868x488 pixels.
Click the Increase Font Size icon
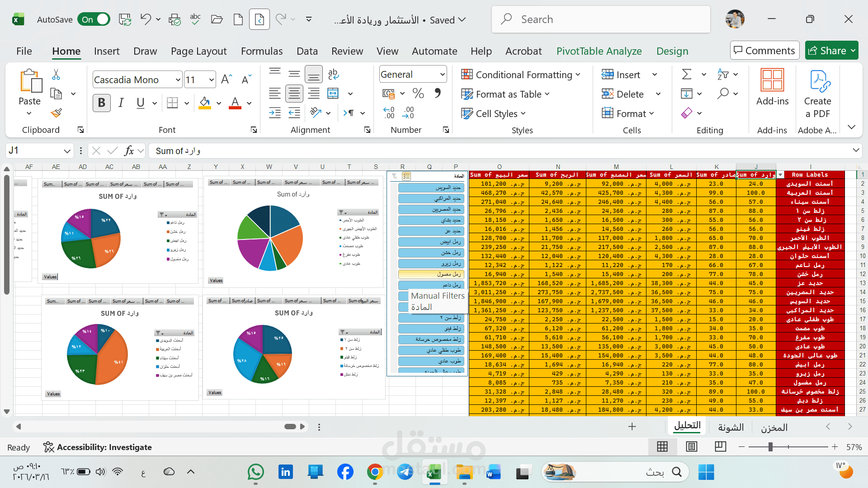point(226,79)
